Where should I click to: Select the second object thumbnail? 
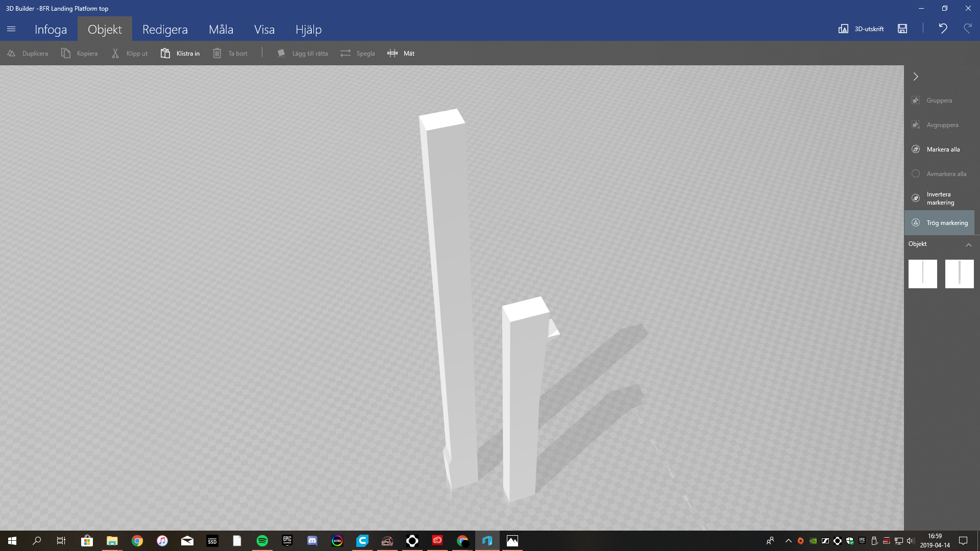(959, 274)
